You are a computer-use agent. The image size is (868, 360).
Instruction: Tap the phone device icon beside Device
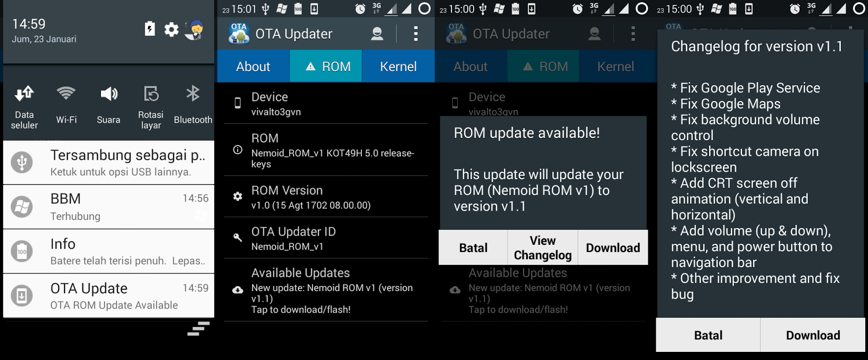[x=238, y=103]
